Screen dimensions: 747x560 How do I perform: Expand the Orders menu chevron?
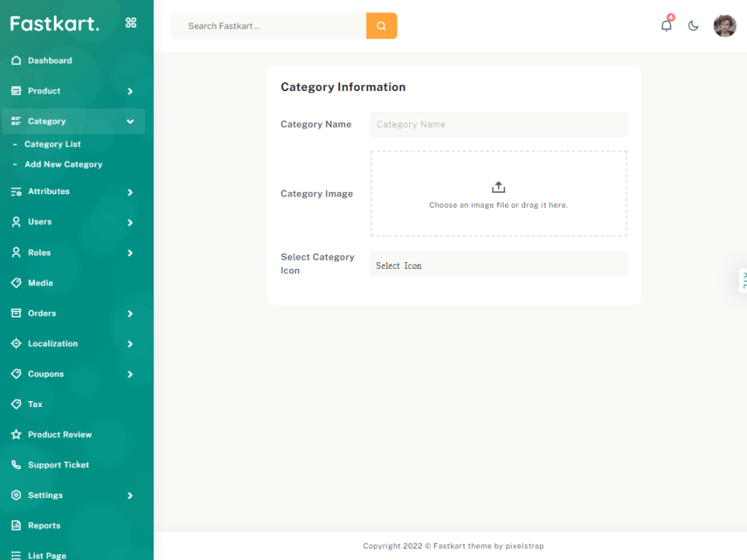(x=130, y=314)
